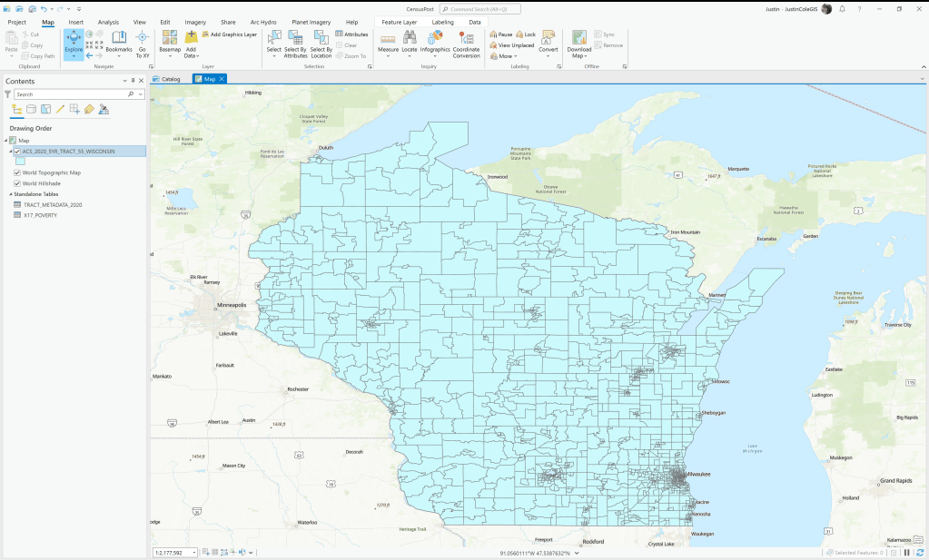Viewport: 929px width, 560px height.
Task: Switch to the Catalog view tab
Action: pyautogui.click(x=167, y=79)
